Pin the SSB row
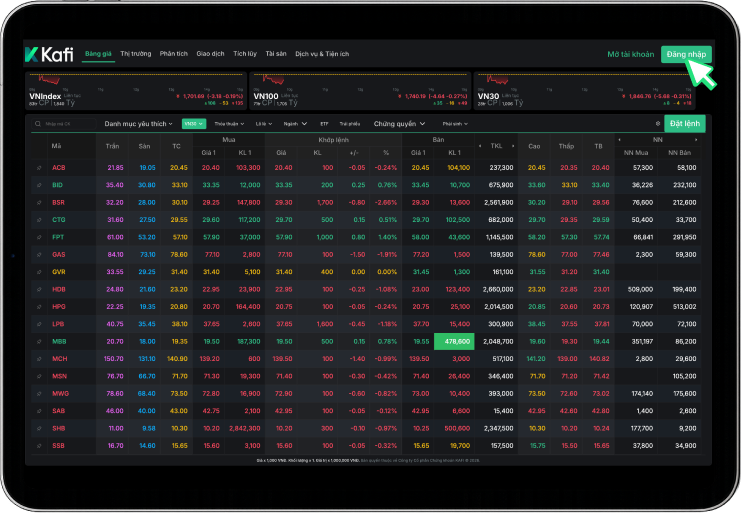Viewport: 741px width, 514px height. click(39, 446)
